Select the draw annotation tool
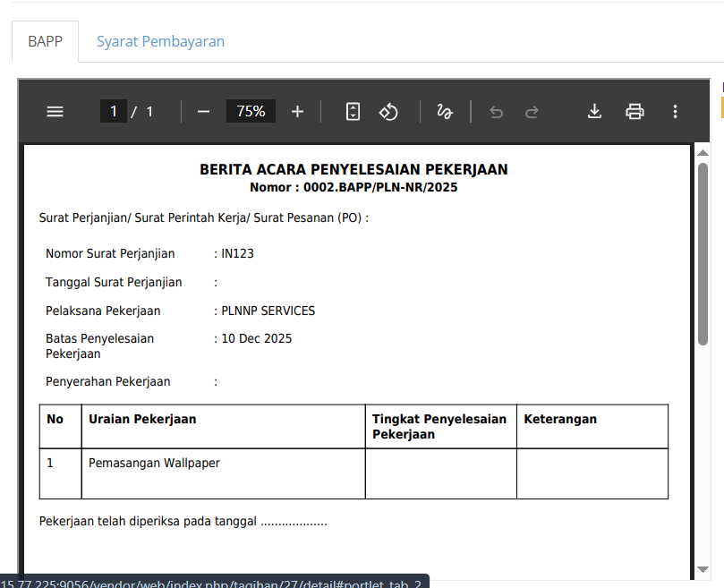Screen dimensions: 724x588 (x=444, y=112)
